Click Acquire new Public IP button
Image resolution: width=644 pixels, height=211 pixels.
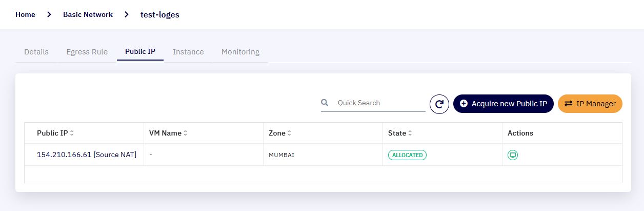pos(504,104)
